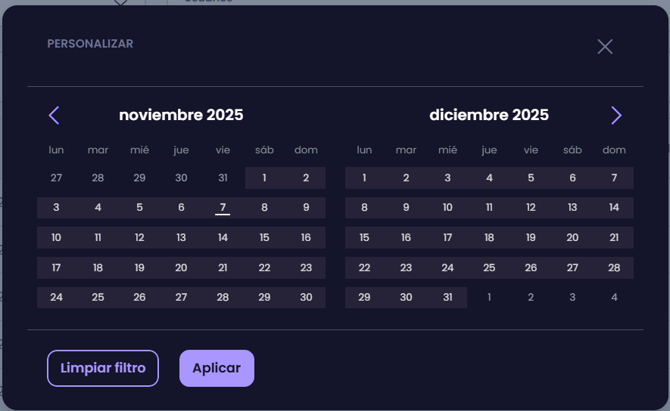Select 1 diciembre 2025
This screenshot has height=411, width=670.
click(x=364, y=178)
